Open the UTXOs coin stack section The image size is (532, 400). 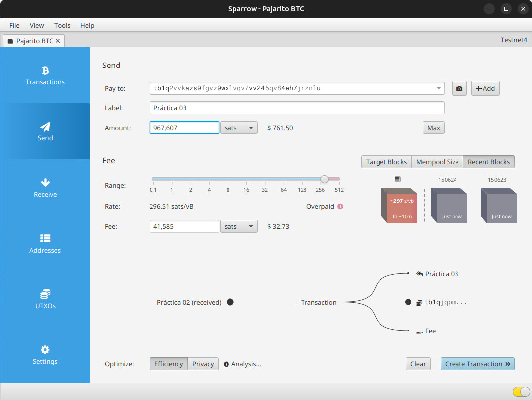(45, 299)
